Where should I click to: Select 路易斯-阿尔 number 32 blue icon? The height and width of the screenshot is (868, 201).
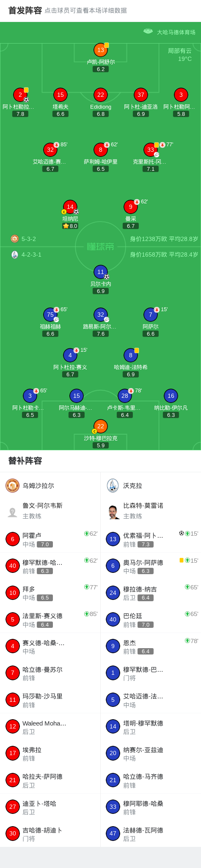click(x=100, y=315)
